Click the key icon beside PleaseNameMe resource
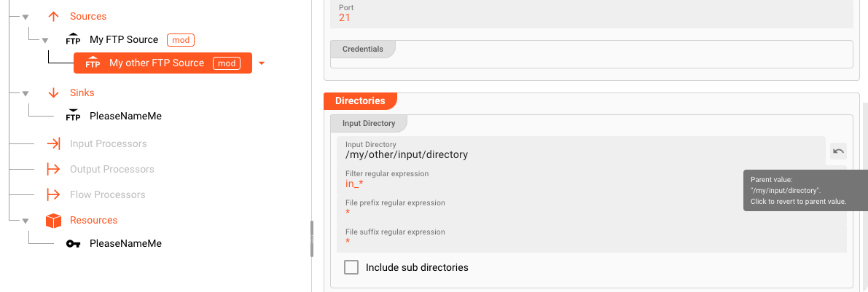Viewport: 868px width, 292px height. coord(73,244)
